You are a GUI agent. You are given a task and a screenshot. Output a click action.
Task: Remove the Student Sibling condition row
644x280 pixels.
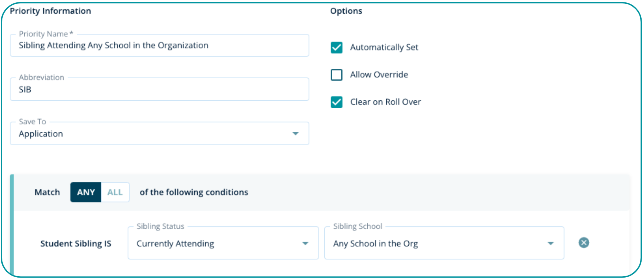pos(583,243)
